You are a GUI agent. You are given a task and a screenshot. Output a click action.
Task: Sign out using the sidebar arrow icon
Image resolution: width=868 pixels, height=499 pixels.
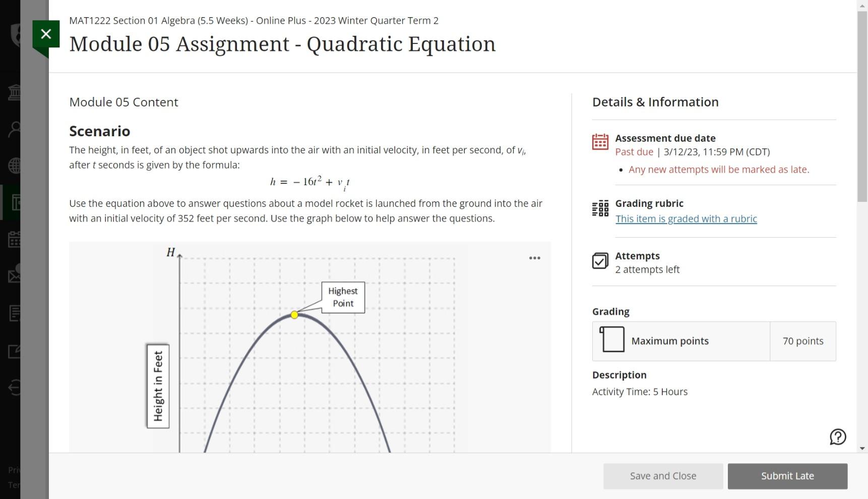[x=15, y=389]
